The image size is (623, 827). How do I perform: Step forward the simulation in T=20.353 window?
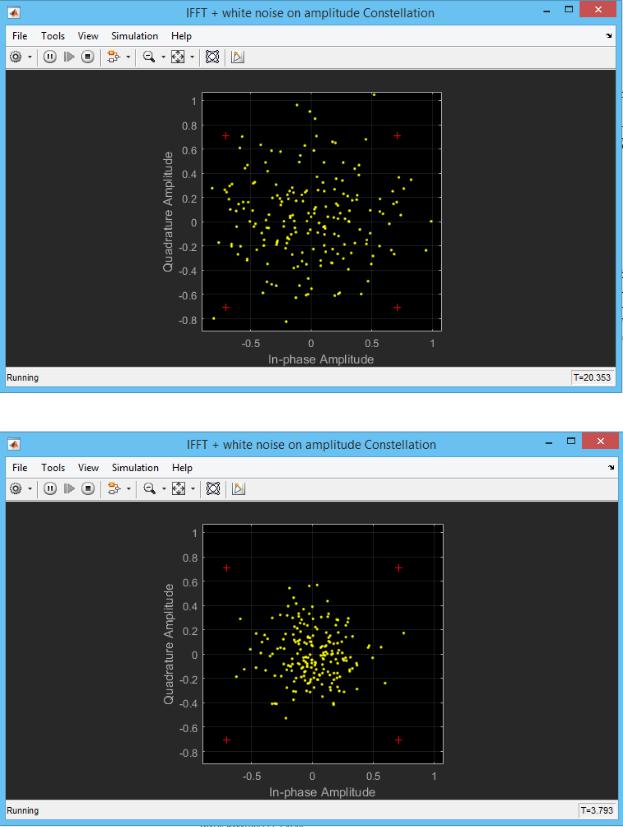(69, 57)
